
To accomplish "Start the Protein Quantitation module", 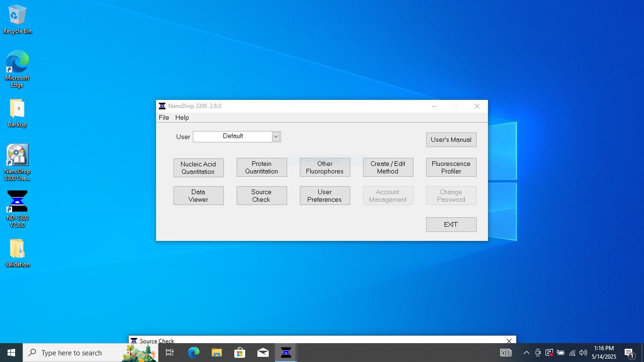I will click(x=262, y=168).
